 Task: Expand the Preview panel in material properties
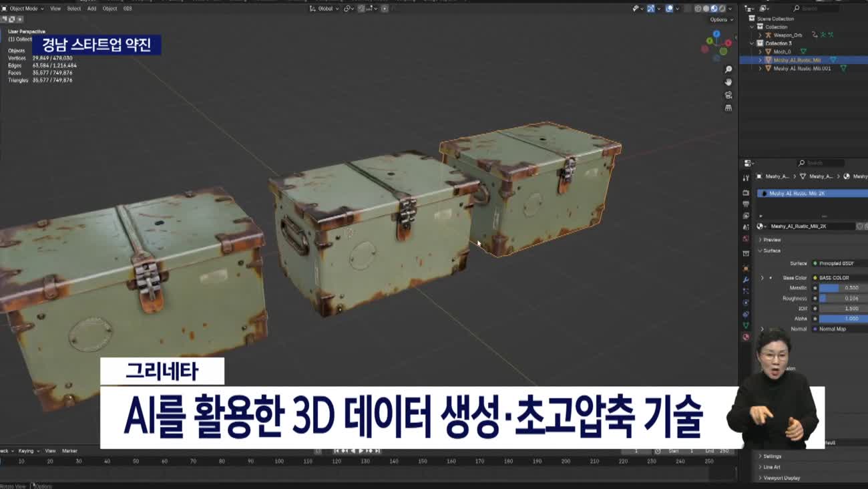(x=772, y=240)
